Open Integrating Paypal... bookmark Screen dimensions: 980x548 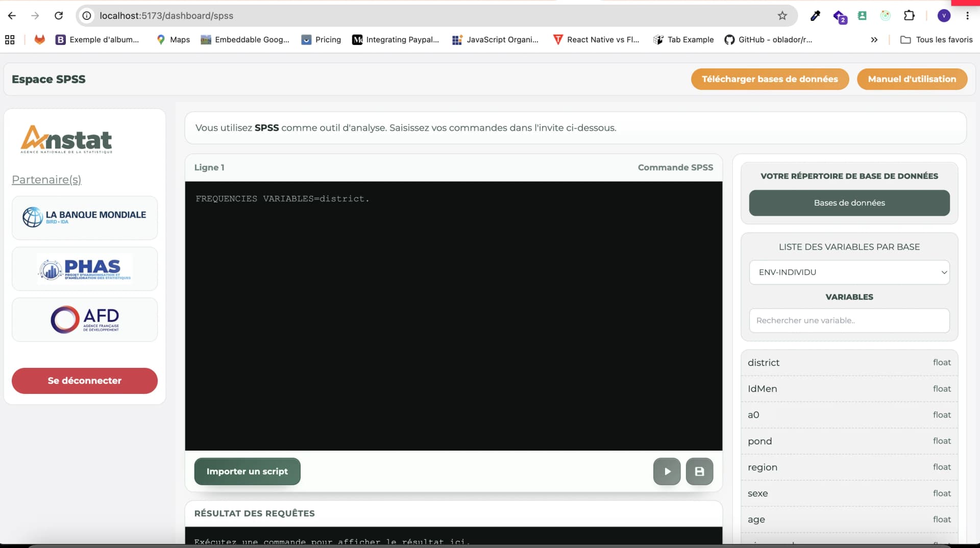coord(396,40)
